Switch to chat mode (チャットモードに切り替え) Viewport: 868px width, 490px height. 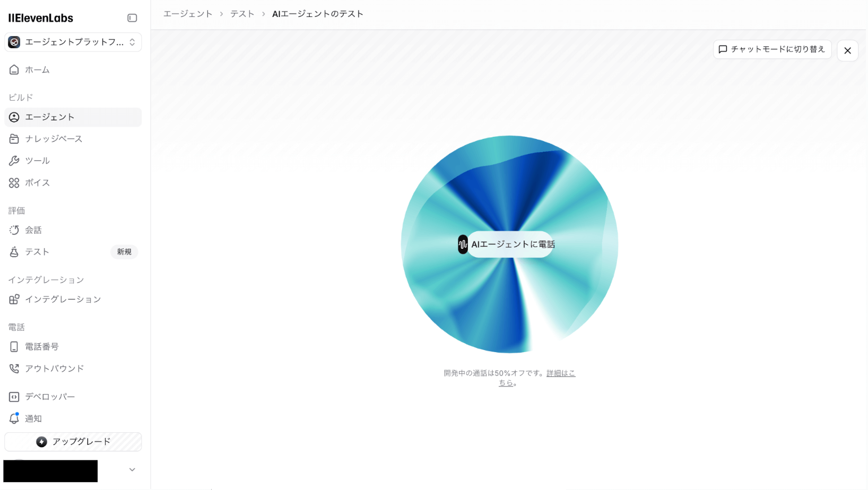coord(772,49)
